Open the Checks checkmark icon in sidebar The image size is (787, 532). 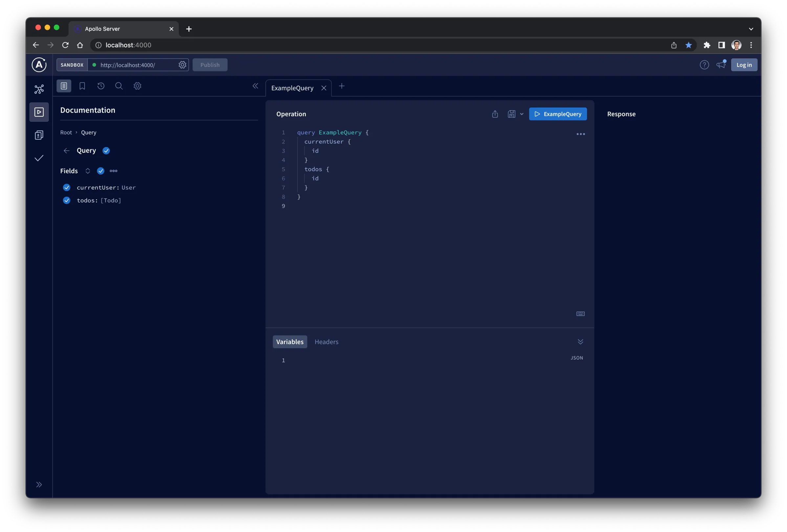(39, 158)
